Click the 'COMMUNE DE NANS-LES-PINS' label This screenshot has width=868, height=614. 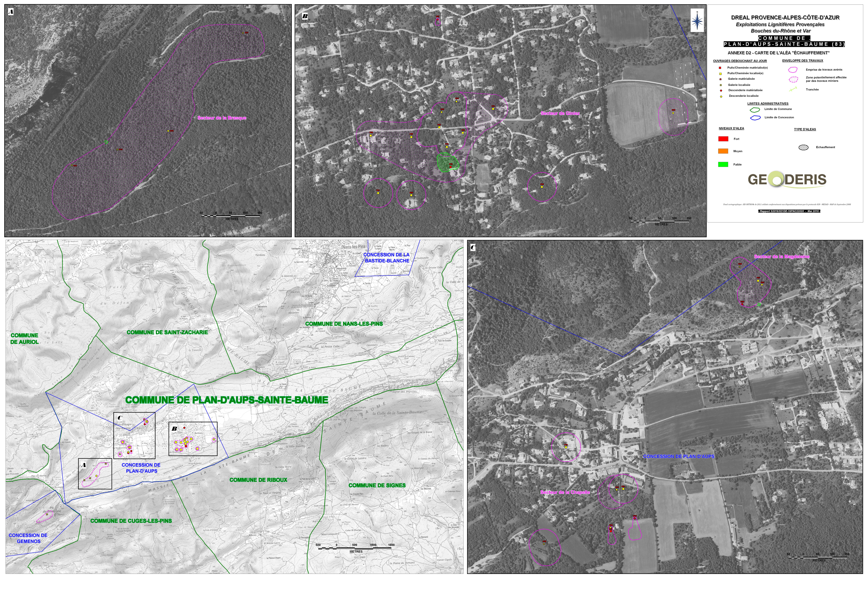[x=344, y=324]
